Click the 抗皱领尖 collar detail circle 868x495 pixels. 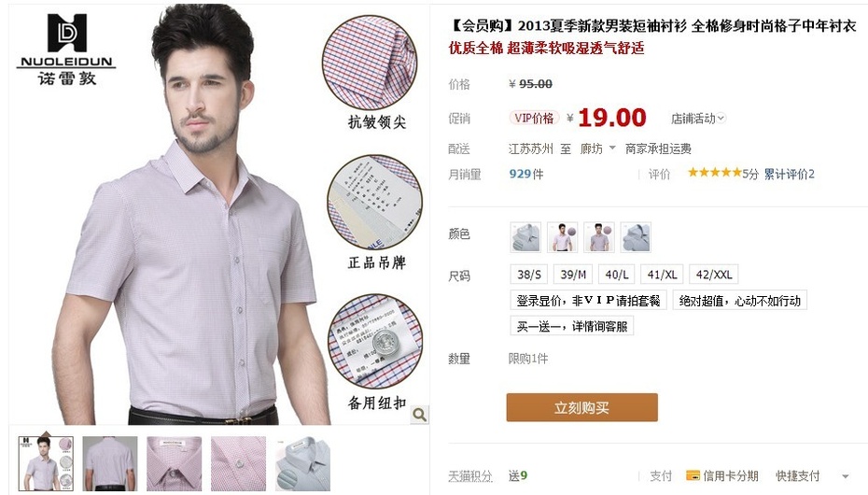point(370,62)
